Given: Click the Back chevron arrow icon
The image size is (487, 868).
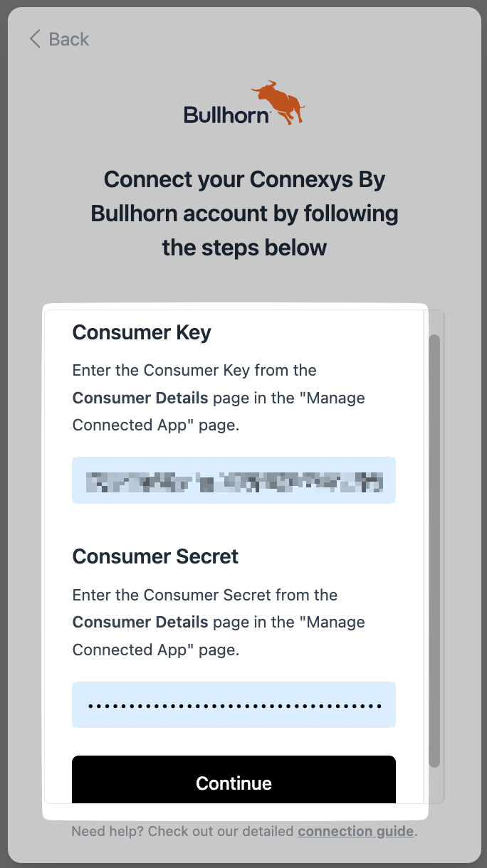Looking at the screenshot, I should [35, 38].
